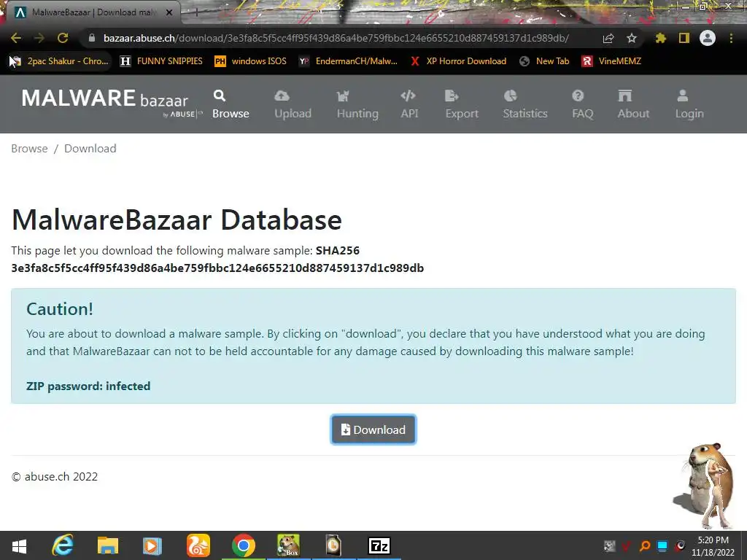Open the clock app taskbar icon
Screen dimensions: 747x560
coord(333,545)
